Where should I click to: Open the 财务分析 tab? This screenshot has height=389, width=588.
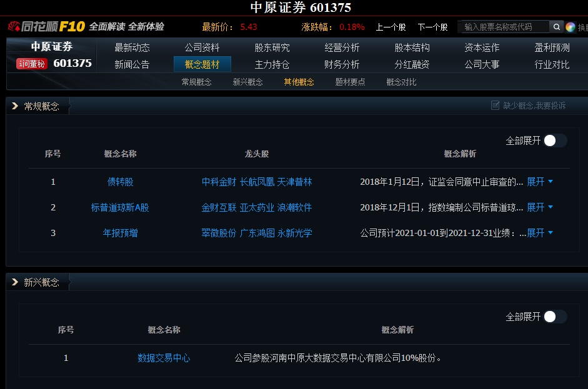point(342,64)
